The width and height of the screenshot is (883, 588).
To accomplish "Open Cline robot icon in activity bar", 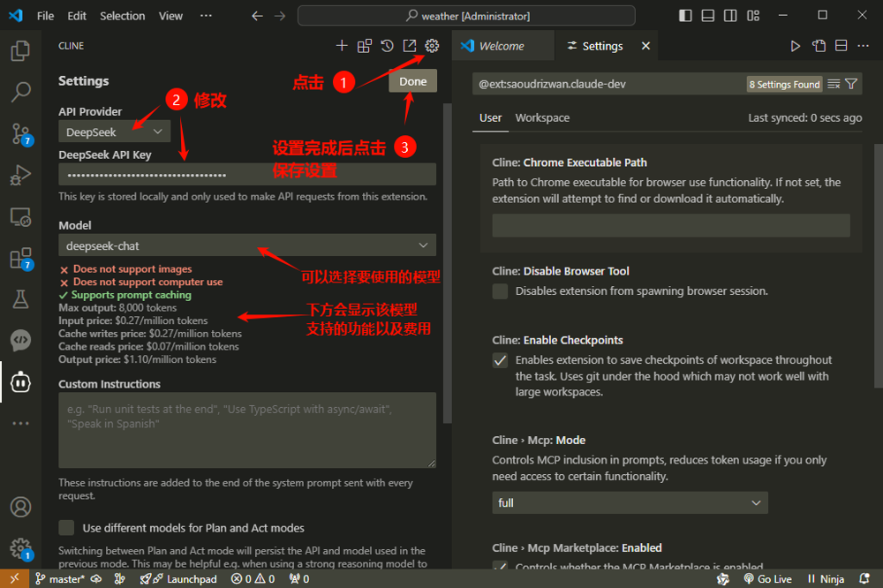I will [x=20, y=382].
